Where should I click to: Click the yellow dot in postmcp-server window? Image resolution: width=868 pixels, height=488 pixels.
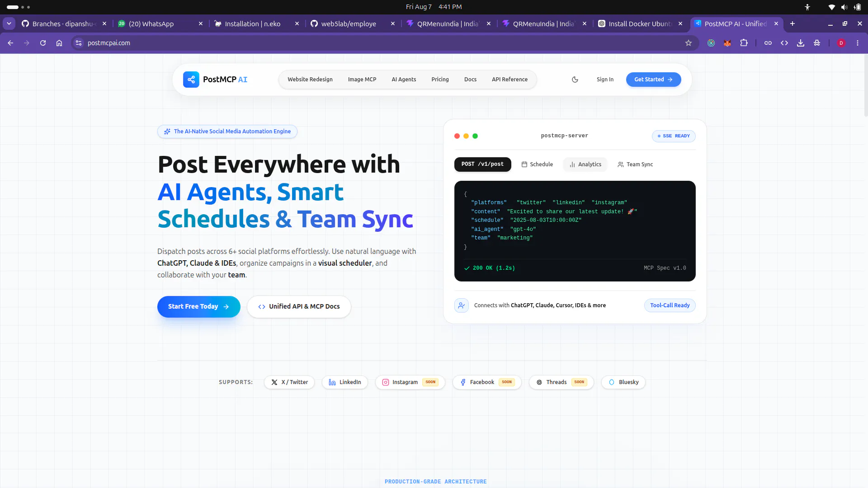click(x=466, y=136)
